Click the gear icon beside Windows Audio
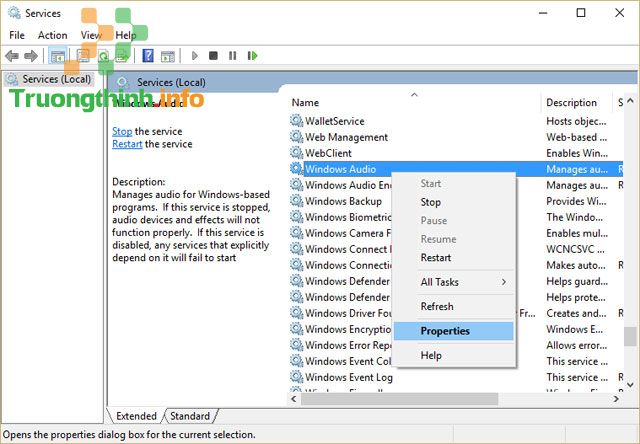The height and width of the screenshot is (444, 640). click(x=296, y=169)
